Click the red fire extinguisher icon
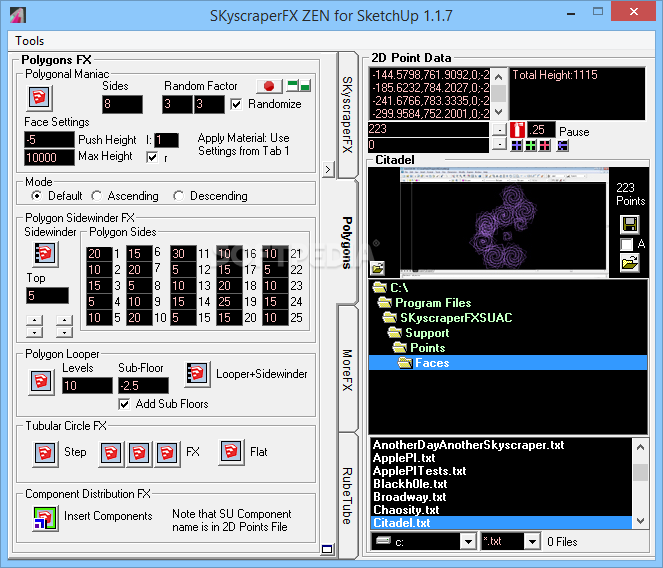This screenshot has width=663, height=568. pos(517,130)
